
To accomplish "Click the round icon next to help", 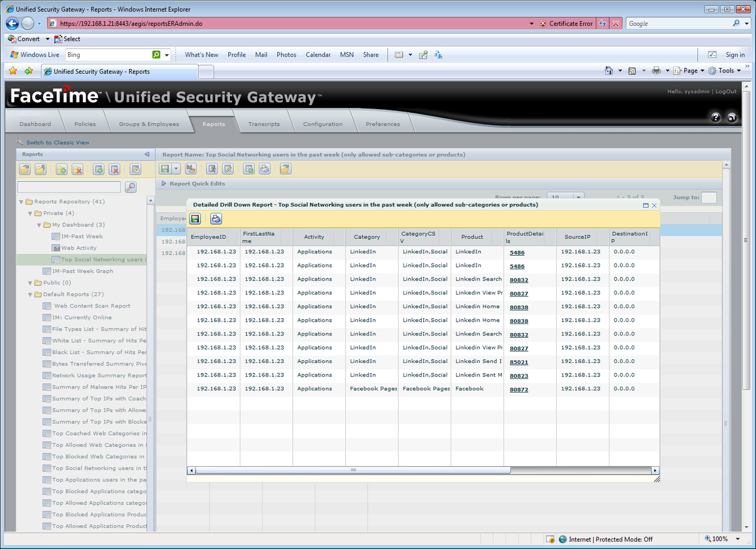I will pos(732,117).
